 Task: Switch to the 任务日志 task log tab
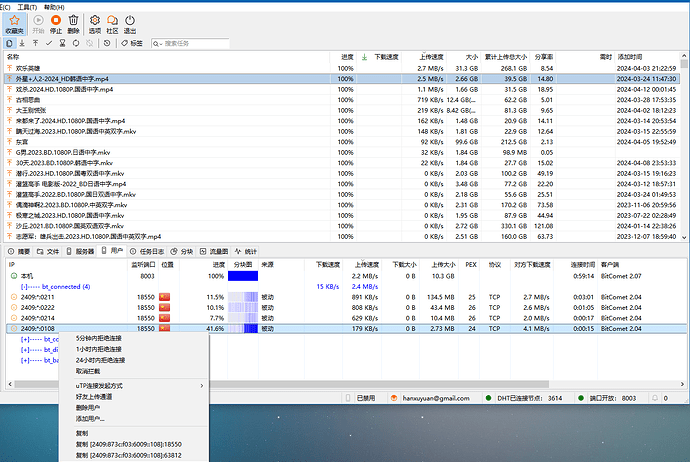click(x=147, y=251)
